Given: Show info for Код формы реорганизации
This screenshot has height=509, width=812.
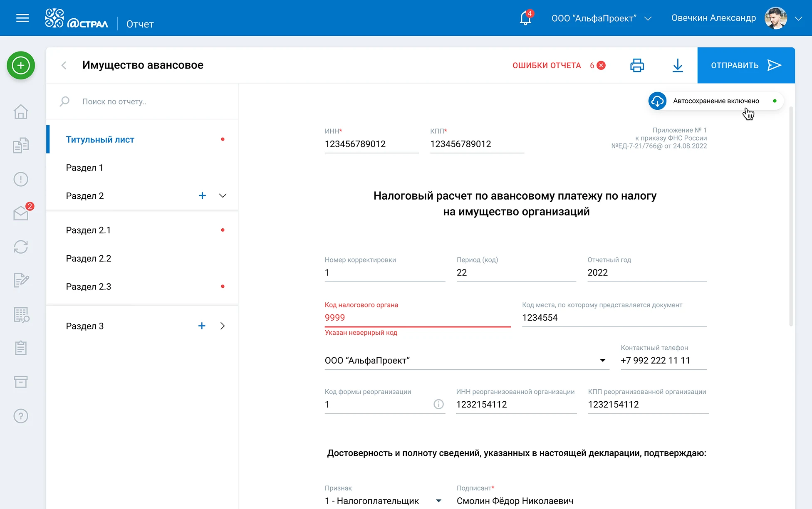Looking at the screenshot, I should click(x=438, y=404).
